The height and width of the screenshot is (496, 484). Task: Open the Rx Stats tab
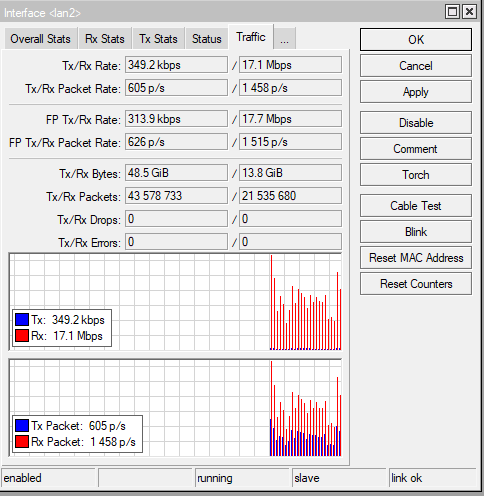[105, 39]
